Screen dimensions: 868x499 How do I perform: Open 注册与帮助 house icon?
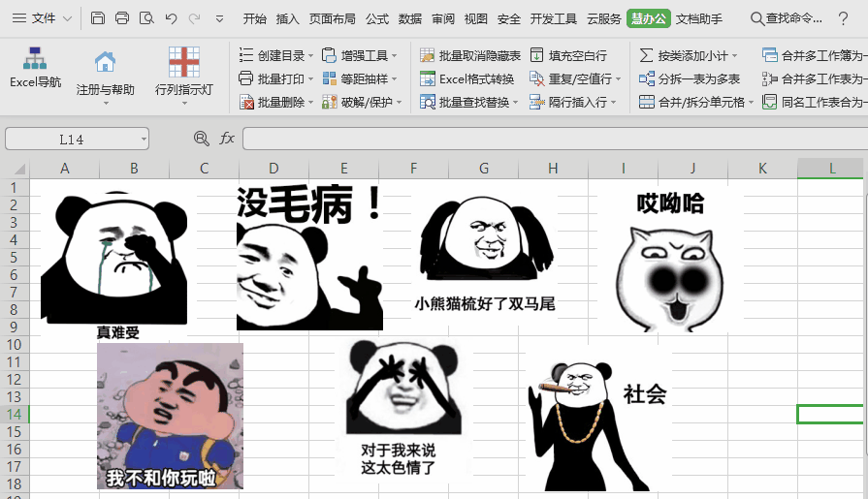[105, 61]
